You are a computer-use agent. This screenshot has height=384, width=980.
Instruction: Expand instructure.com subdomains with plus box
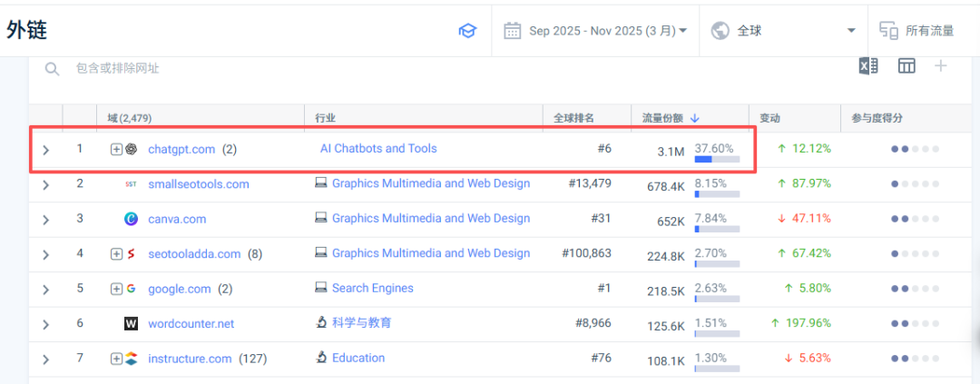pos(116,359)
